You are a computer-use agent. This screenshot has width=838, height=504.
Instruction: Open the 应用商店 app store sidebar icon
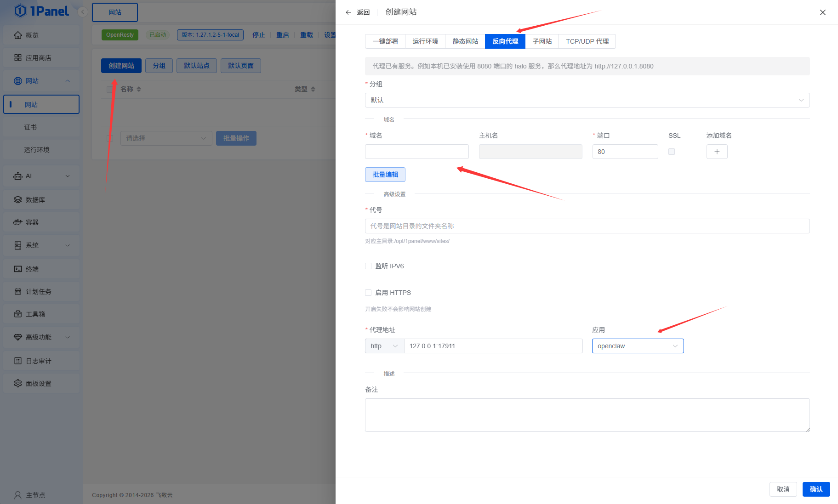18,58
